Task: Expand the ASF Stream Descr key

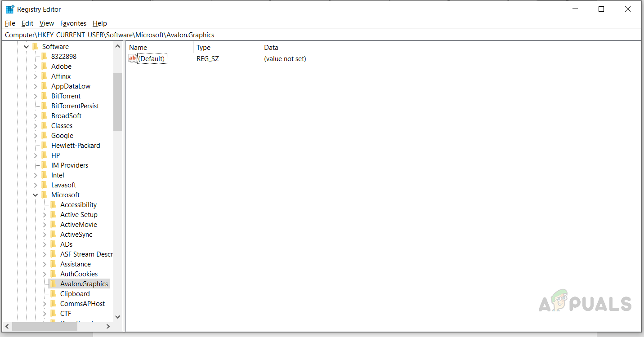Action: pyautogui.click(x=45, y=254)
